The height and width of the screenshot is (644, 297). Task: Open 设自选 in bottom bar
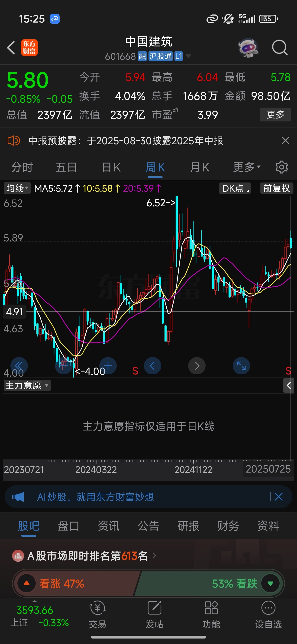tap(268, 615)
